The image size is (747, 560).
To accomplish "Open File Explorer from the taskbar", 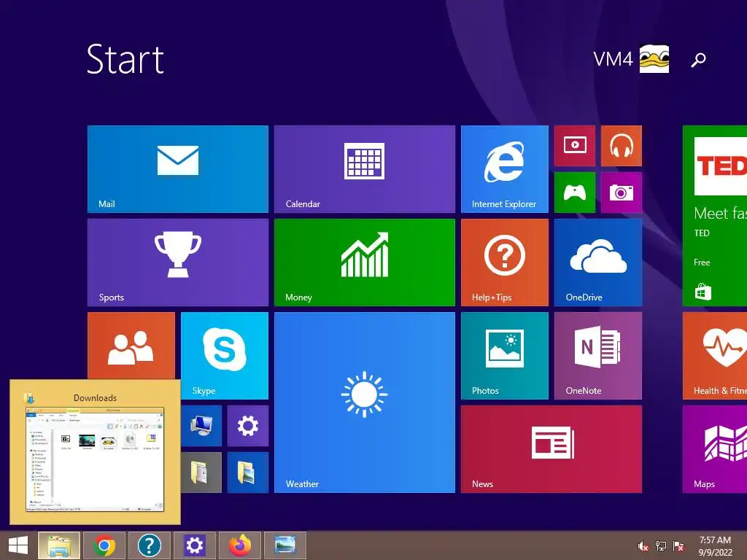I will 59,545.
